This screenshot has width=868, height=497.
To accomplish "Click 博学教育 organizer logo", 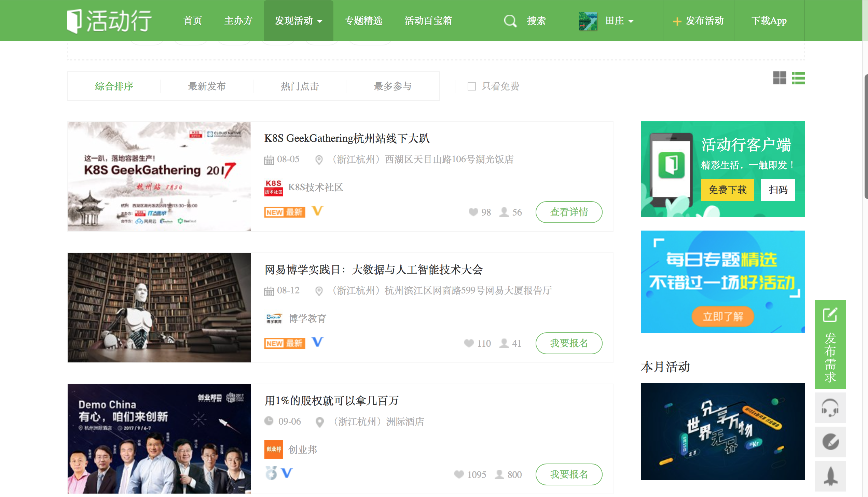I will [x=274, y=318].
